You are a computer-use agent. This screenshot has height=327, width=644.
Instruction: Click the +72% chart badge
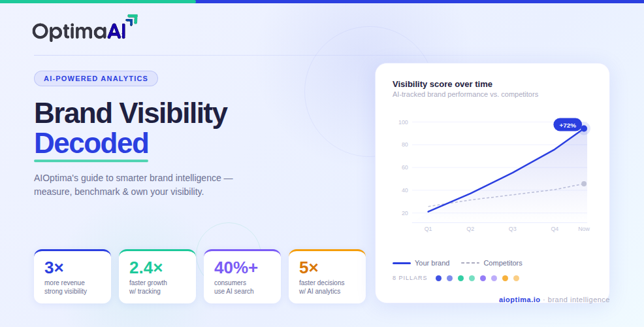568,125
